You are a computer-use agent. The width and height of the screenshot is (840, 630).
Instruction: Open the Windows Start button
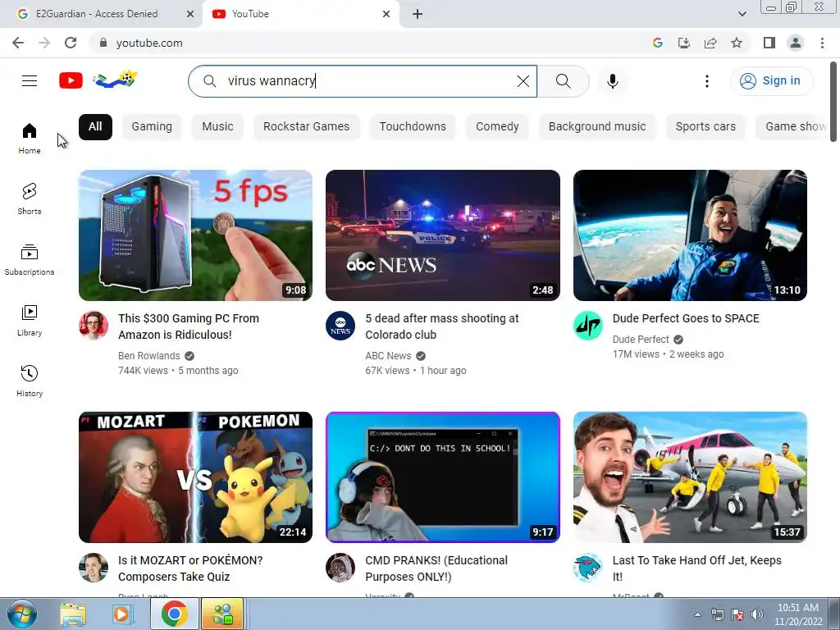[x=22, y=614]
